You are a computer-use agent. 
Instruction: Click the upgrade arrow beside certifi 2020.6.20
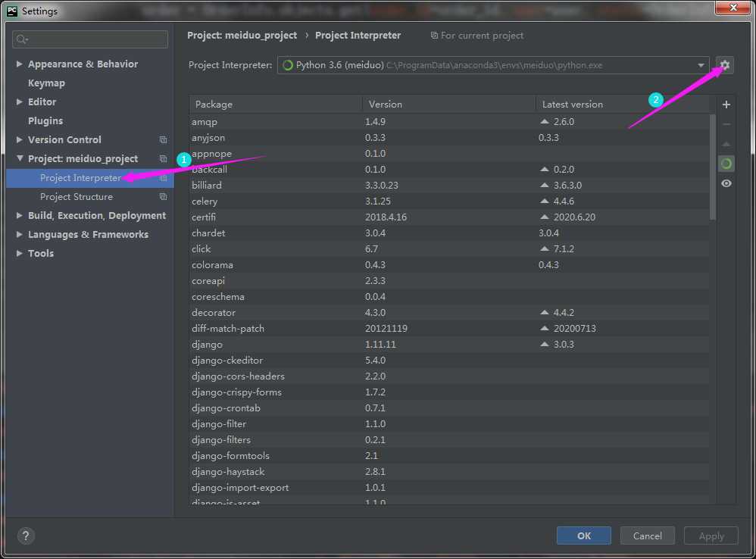click(x=545, y=217)
